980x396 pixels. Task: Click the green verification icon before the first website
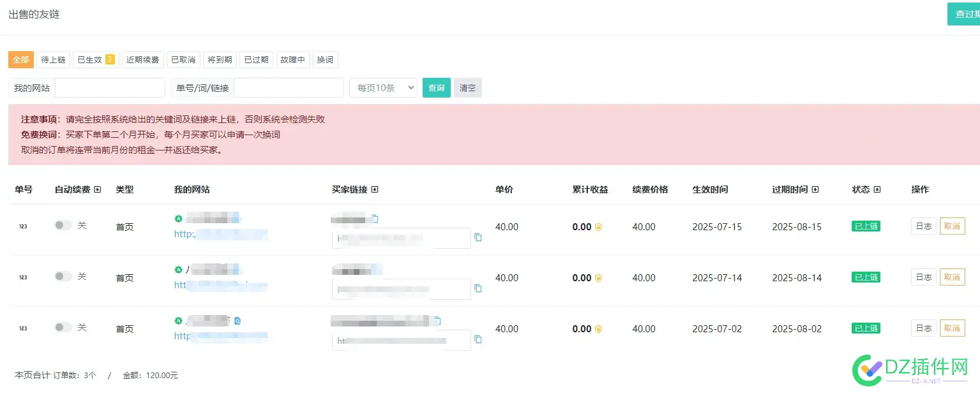click(x=178, y=218)
